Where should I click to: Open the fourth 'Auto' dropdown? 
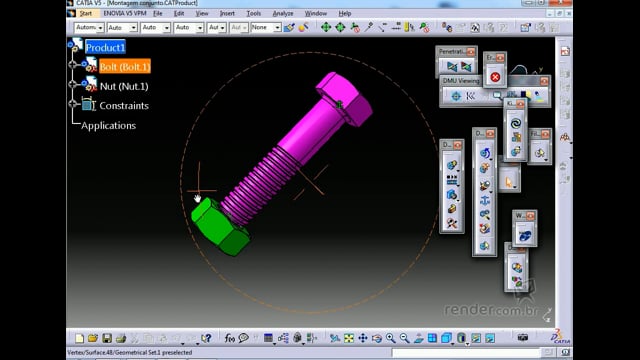[189, 27]
